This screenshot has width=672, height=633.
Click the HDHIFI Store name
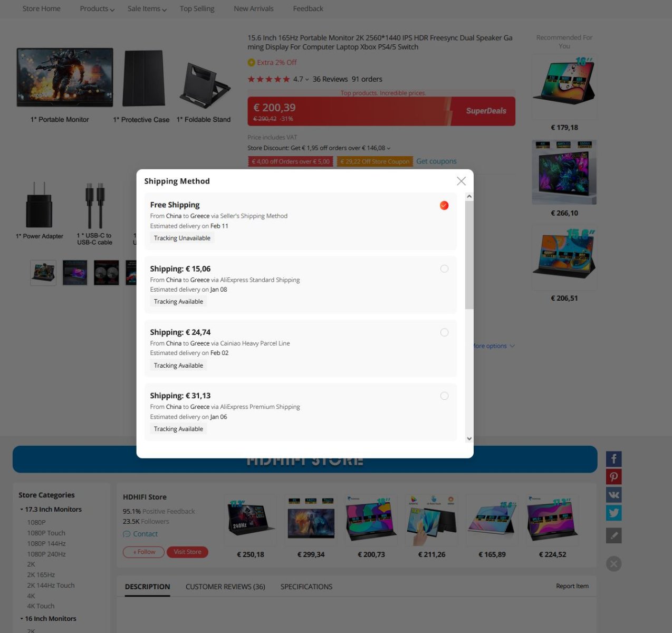coord(145,497)
